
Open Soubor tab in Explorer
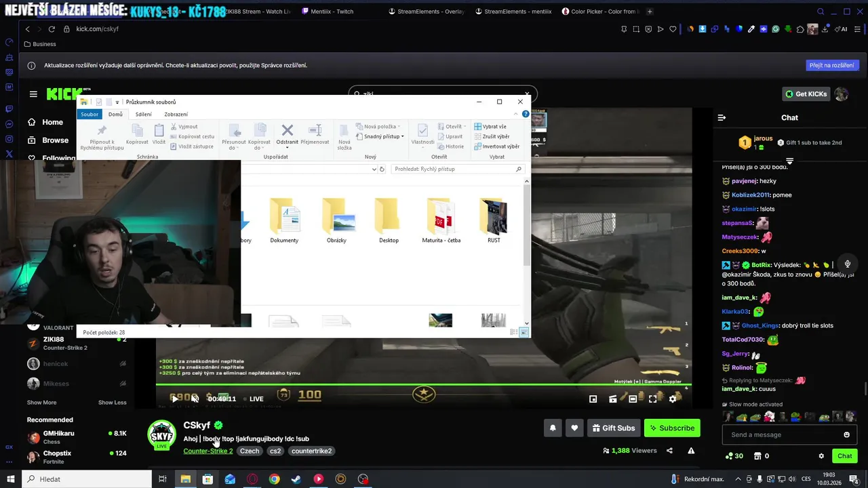90,115
